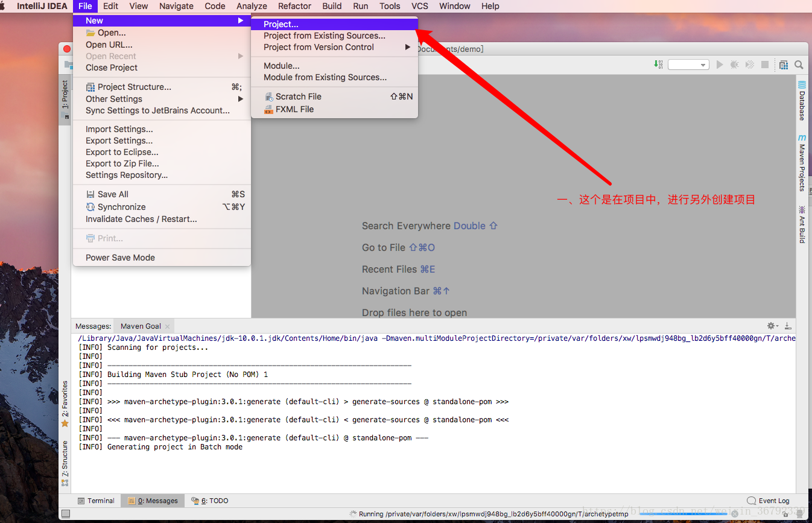
Task: Open Project Structure... from File menu
Action: [162, 87]
